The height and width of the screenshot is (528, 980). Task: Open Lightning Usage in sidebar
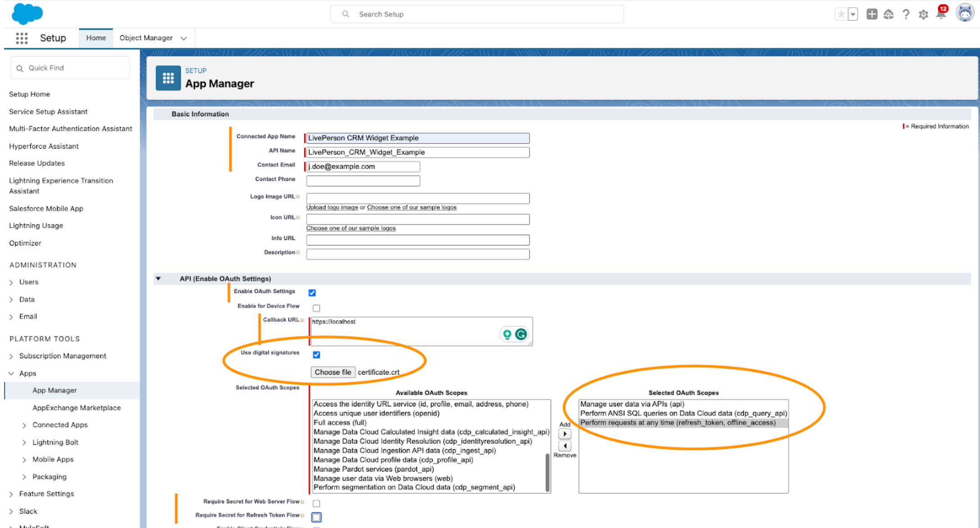coord(36,226)
